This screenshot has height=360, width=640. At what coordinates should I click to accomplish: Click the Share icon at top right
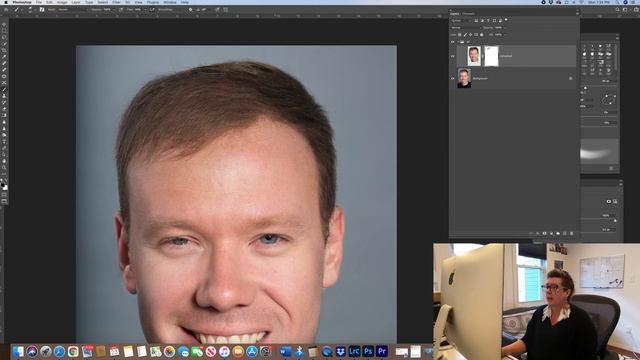click(636, 9)
